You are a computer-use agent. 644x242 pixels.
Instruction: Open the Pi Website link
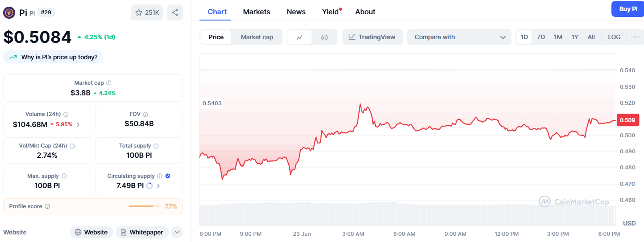(x=91, y=232)
